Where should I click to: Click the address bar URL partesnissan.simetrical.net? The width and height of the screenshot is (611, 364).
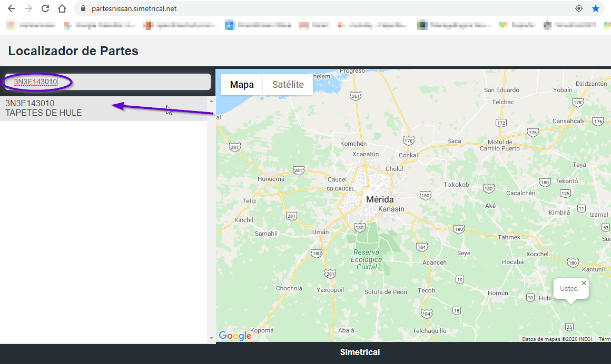click(134, 8)
